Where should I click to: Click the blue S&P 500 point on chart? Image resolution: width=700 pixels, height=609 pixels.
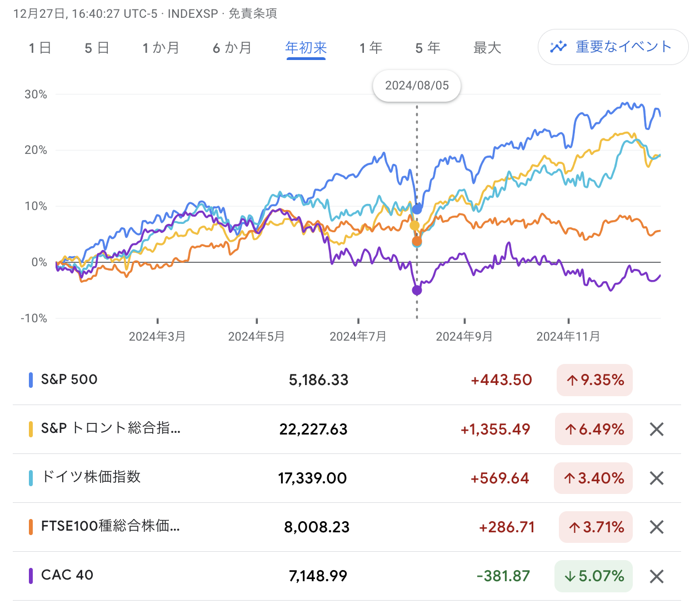(x=417, y=209)
